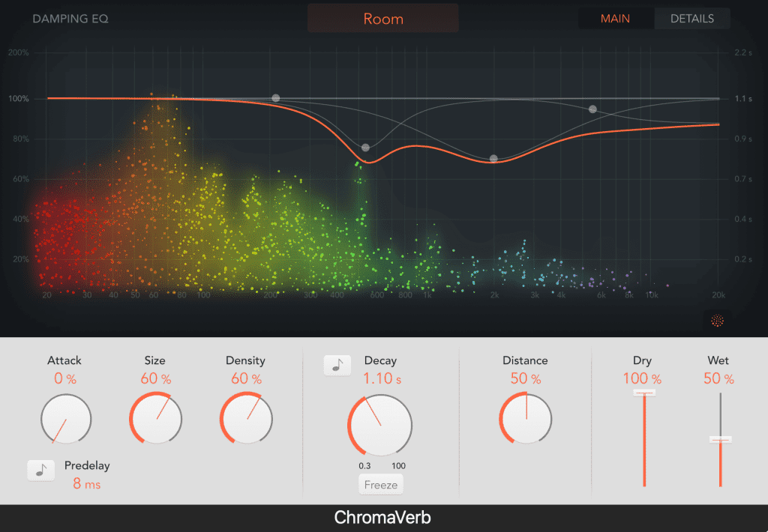The image size is (768, 532).
Task: Click the Attack knob
Action: click(x=66, y=419)
